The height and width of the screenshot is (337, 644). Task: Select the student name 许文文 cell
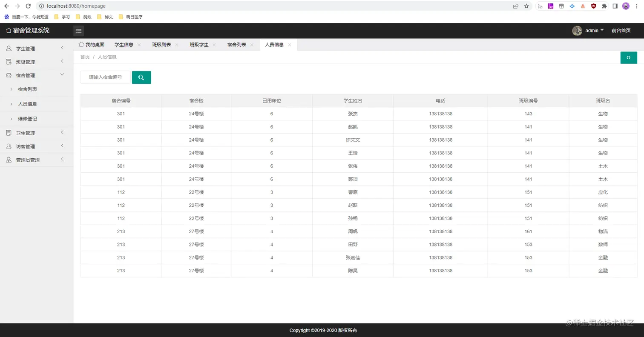click(x=353, y=140)
